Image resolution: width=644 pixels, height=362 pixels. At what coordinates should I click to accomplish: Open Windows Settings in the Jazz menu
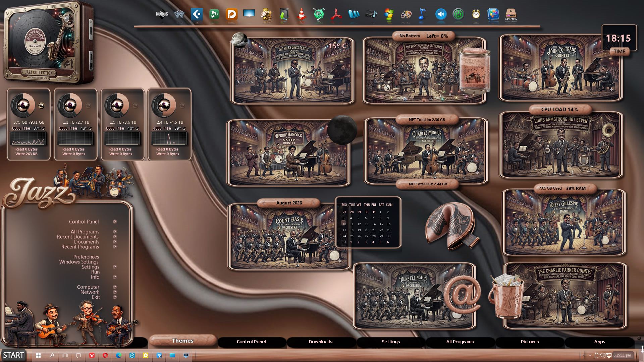[x=79, y=262]
